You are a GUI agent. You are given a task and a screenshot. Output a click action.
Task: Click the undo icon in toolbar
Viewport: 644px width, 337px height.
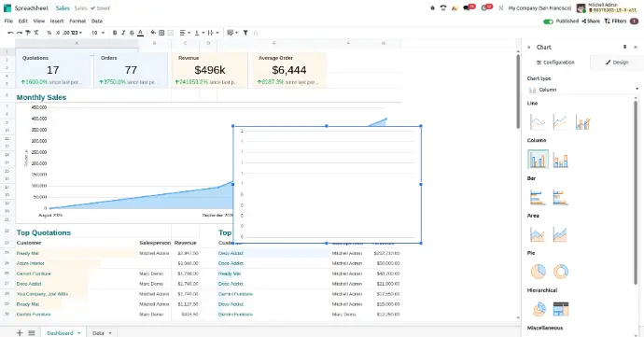[10, 33]
